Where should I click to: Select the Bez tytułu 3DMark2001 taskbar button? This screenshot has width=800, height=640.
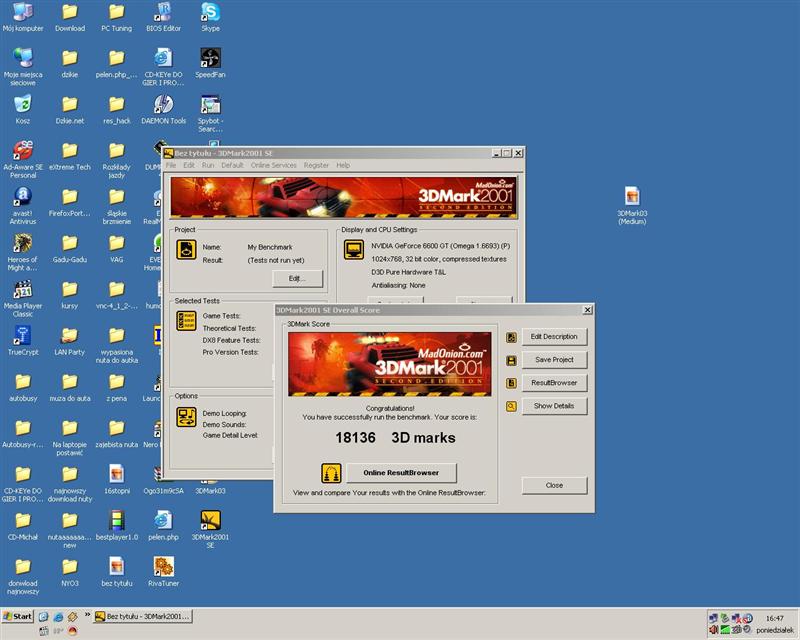tap(143, 616)
